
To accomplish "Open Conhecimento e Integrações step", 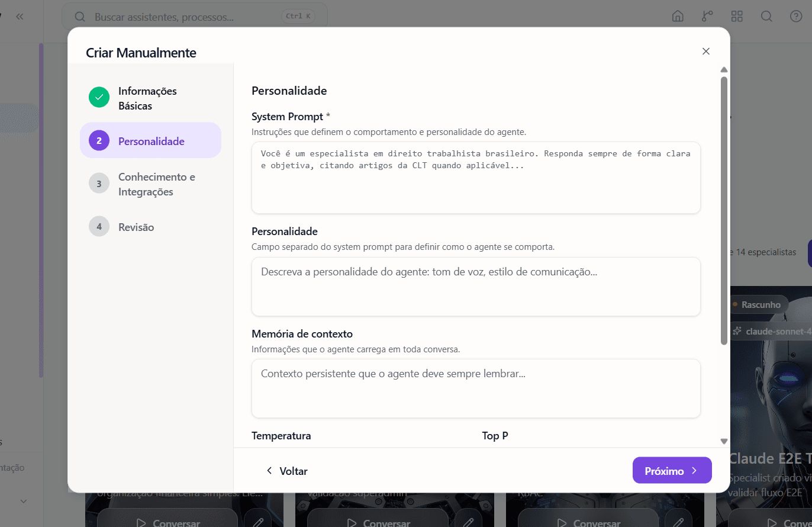I will coord(150,184).
